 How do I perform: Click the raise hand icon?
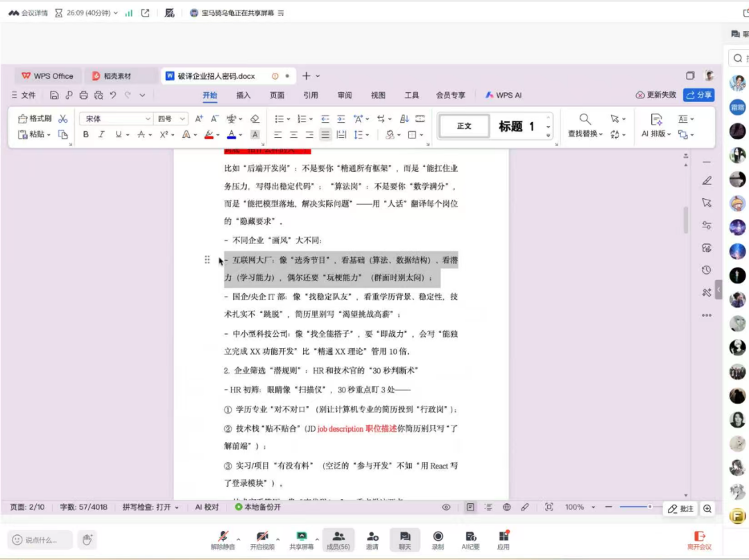click(87, 539)
